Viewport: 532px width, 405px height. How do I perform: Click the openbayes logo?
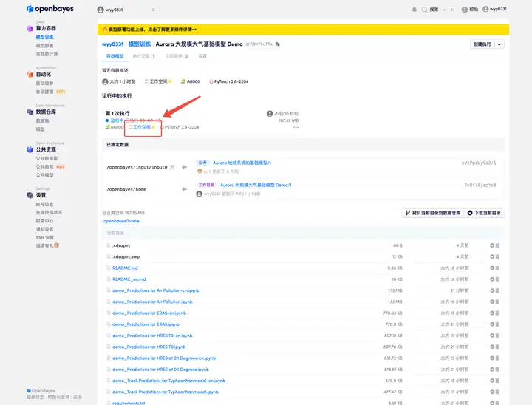(x=50, y=9)
